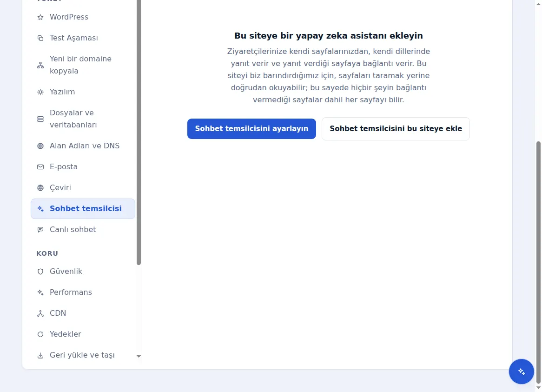Click the gear icon beside Yazılım
Image resolution: width=542 pixels, height=392 pixels.
(40, 92)
